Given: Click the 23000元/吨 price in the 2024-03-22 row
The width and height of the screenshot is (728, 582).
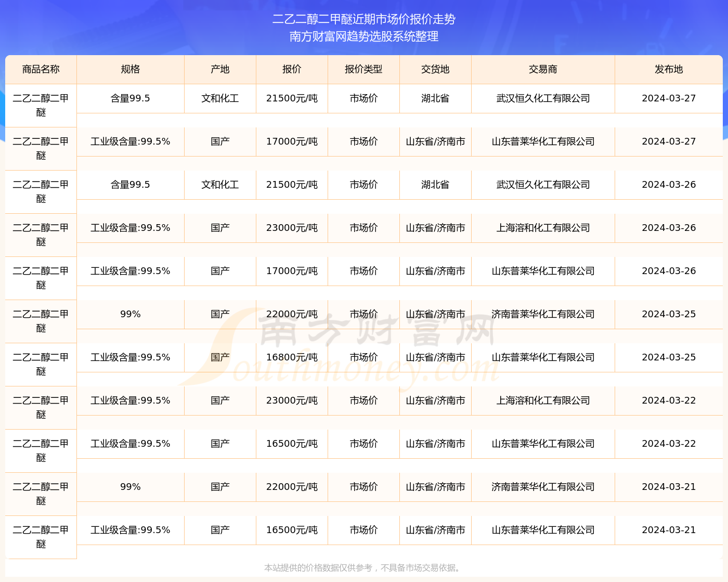Looking at the screenshot, I should [292, 400].
